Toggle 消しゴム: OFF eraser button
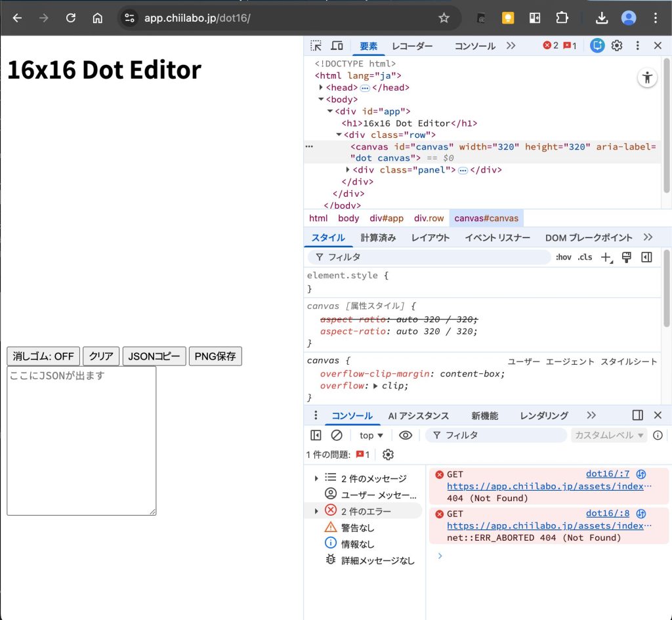672x620 pixels. tap(43, 356)
